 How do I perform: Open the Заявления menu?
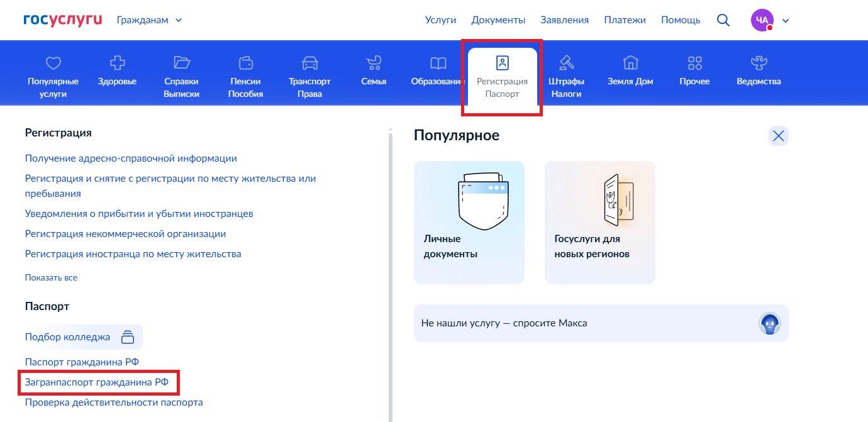coord(565,20)
